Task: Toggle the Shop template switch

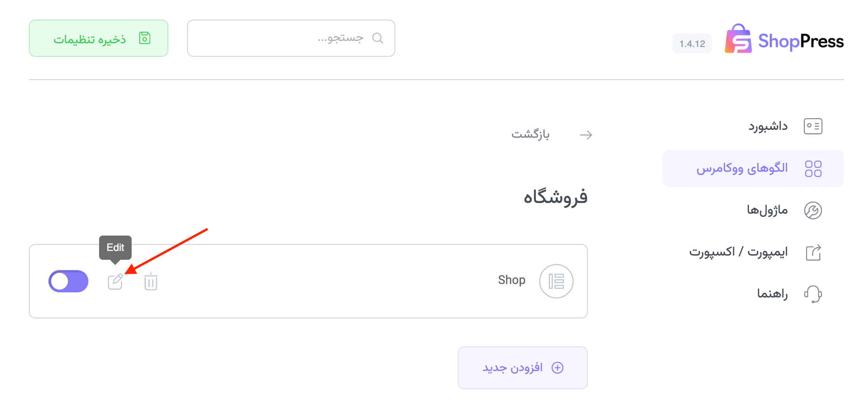Action: (68, 281)
